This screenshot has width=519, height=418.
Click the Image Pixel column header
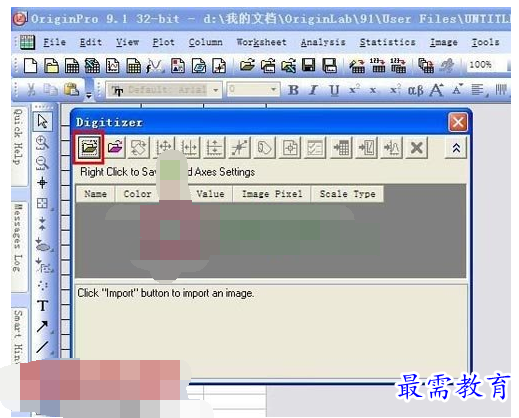[x=272, y=194]
